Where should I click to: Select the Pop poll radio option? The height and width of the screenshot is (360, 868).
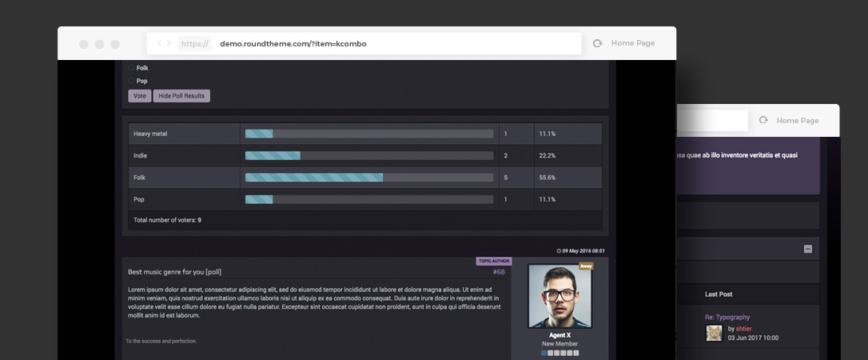pos(131,80)
